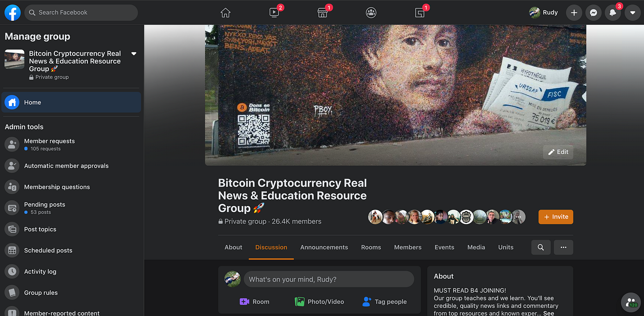Click the Member-reported content icon
This screenshot has width=644, height=316.
click(x=12, y=311)
